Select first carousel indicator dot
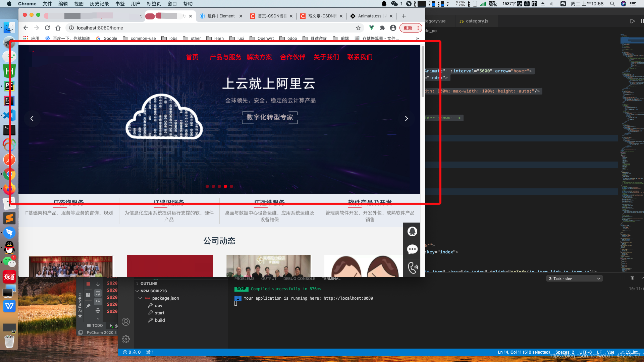This screenshot has height=362, width=644. pyautogui.click(x=207, y=186)
